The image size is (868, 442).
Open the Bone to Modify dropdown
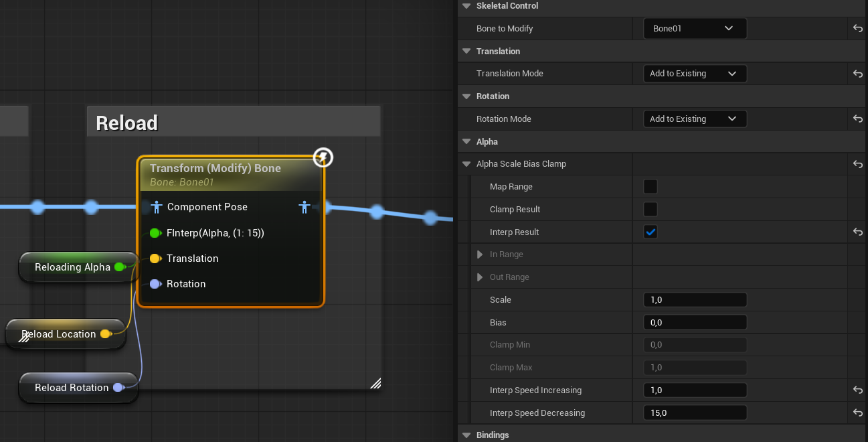pyautogui.click(x=695, y=29)
